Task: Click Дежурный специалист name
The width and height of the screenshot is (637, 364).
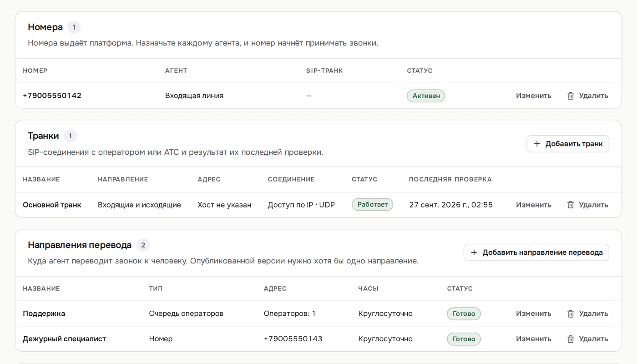Action: [x=65, y=339]
